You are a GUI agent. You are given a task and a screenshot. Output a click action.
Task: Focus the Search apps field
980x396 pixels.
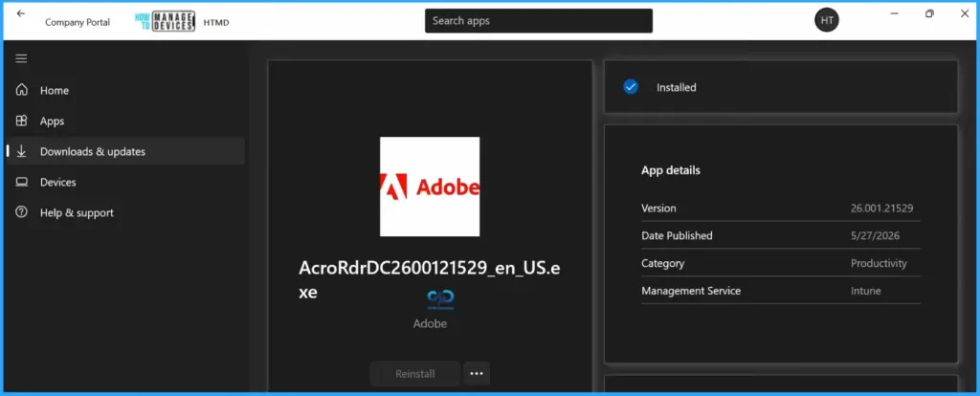click(x=539, y=21)
